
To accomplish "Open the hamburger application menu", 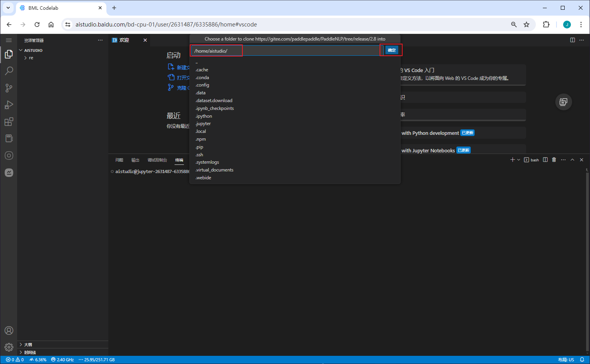I will [9, 40].
